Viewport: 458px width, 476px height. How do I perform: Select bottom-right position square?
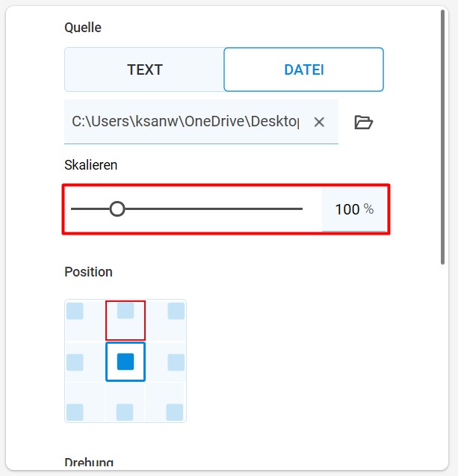(175, 412)
